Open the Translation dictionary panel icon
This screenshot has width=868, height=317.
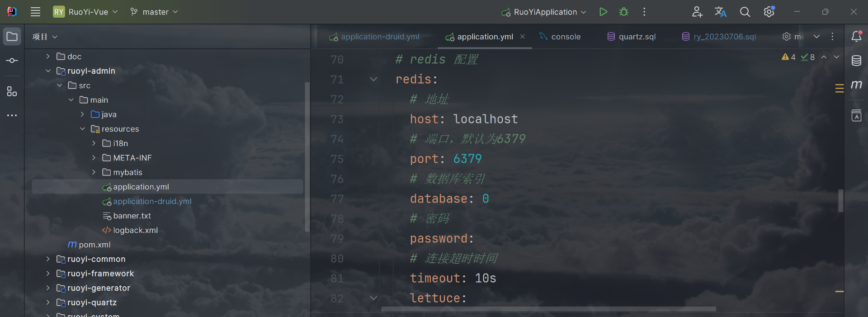[x=856, y=115]
